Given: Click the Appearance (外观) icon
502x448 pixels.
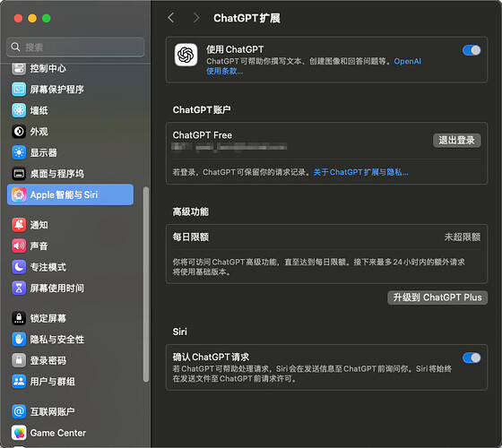Looking at the screenshot, I should pos(19,132).
